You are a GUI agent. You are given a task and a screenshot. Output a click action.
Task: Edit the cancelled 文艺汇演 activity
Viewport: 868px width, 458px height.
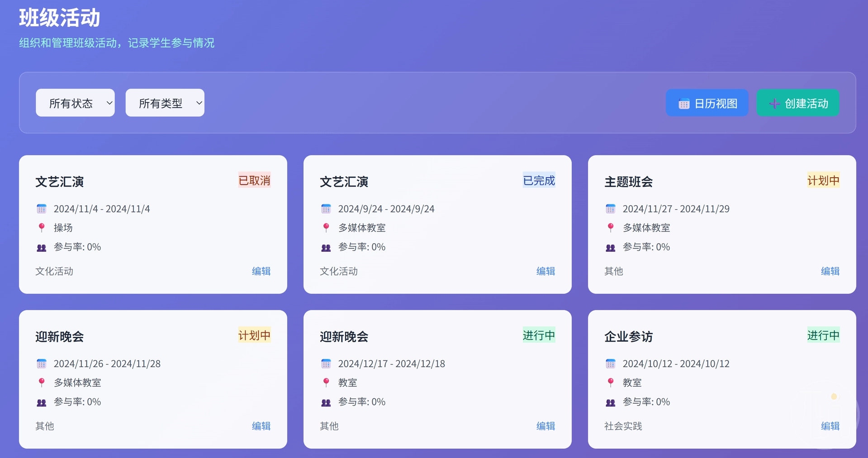click(261, 271)
